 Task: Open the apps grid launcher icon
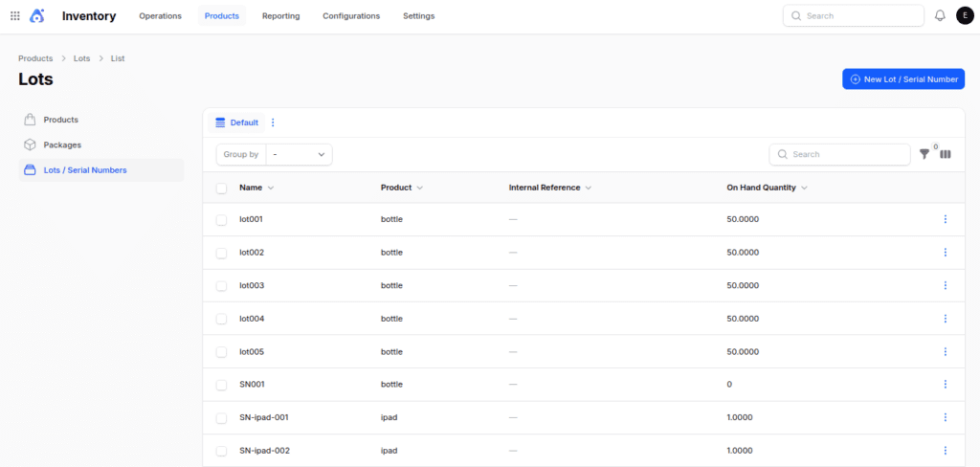pos(15,16)
